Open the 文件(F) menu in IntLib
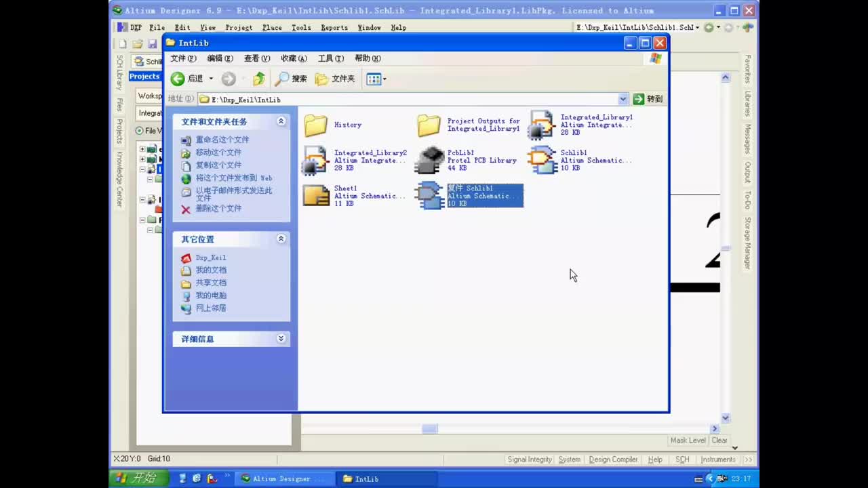 coord(183,58)
